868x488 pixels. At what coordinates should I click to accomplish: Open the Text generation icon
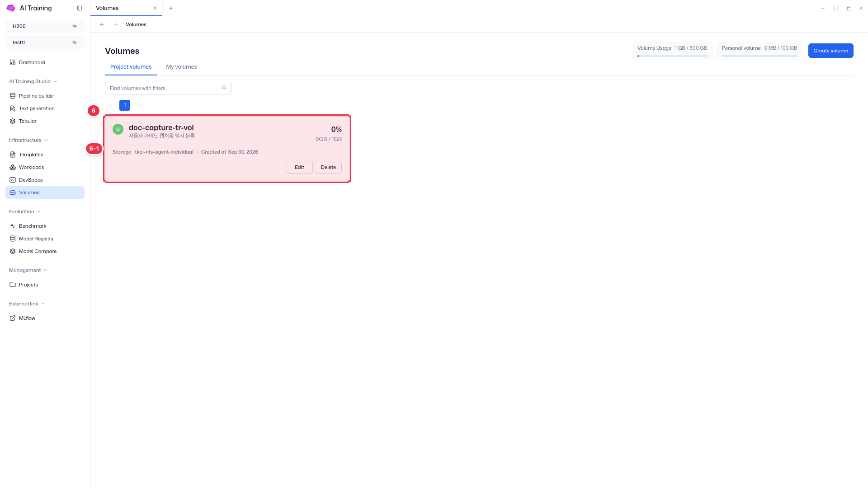[13, 108]
